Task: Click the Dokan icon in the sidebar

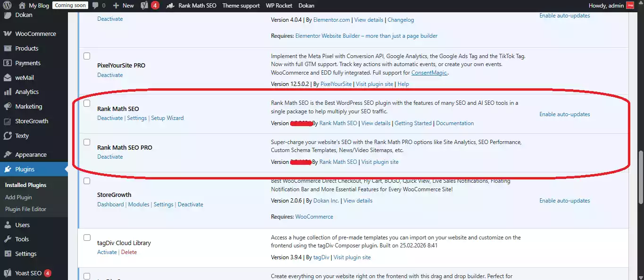Action: click(x=8, y=15)
